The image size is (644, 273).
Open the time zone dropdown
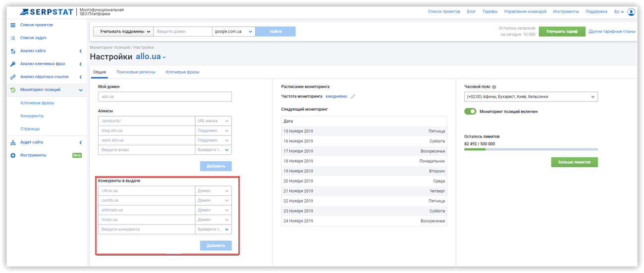point(531,97)
